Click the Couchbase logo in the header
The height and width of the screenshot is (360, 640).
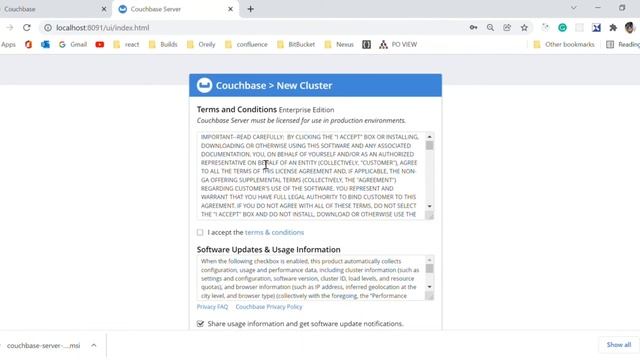[x=204, y=85]
